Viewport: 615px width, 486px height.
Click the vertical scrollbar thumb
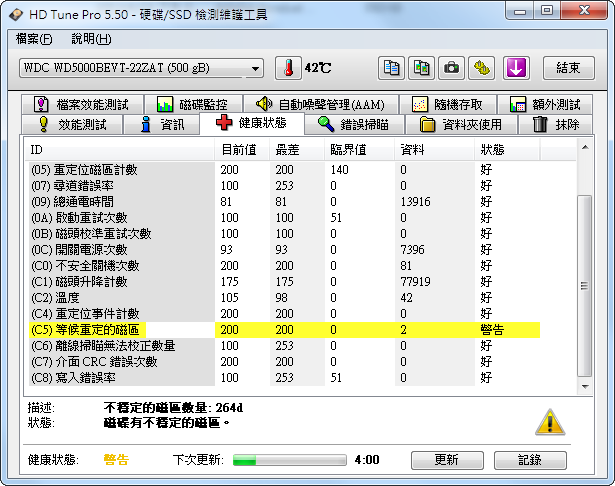pyautogui.click(x=584, y=286)
